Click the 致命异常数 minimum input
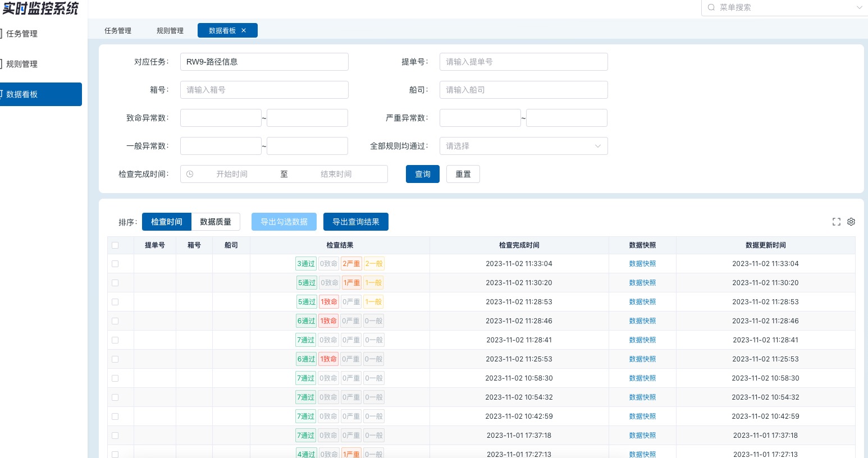868x458 pixels. (221, 118)
